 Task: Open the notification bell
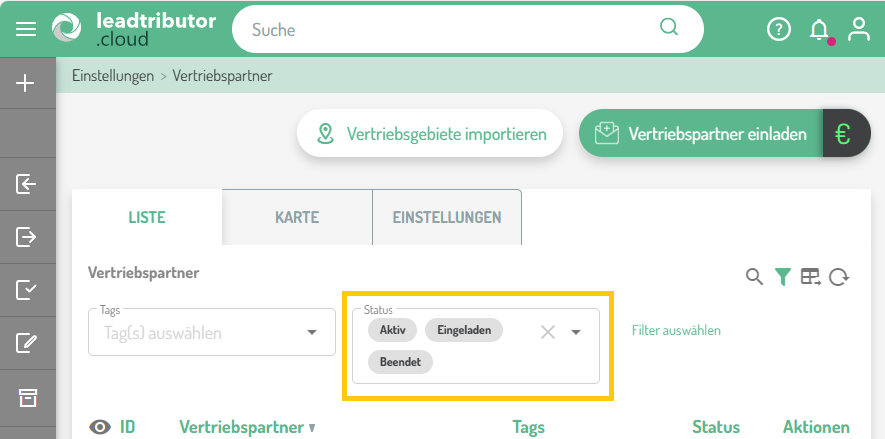819,30
